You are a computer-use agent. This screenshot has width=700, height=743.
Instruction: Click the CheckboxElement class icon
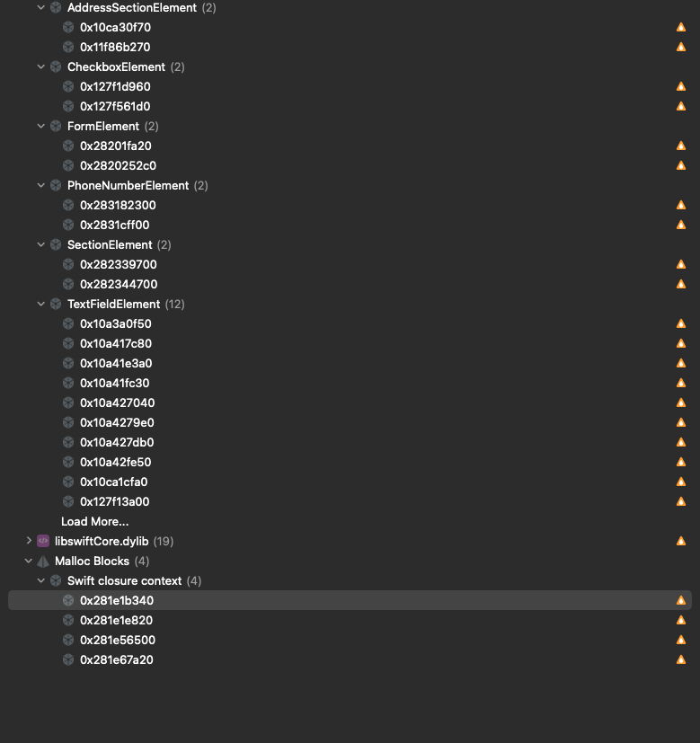point(55,66)
